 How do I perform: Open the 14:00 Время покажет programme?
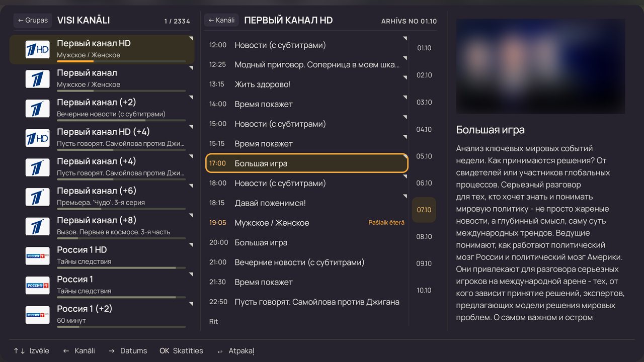[x=307, y=104]
